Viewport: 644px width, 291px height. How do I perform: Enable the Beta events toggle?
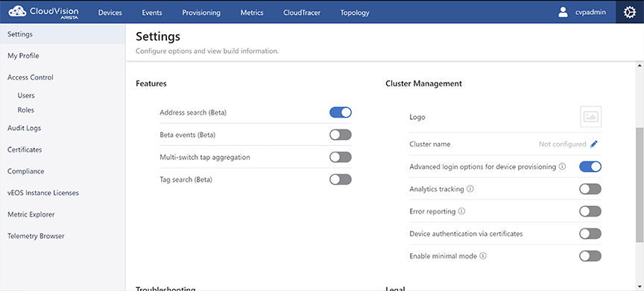click(x=341, y=135)
